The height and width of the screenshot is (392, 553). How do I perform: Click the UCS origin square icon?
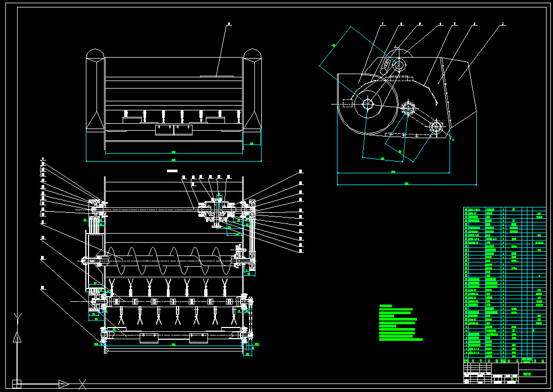coord(17,383)
